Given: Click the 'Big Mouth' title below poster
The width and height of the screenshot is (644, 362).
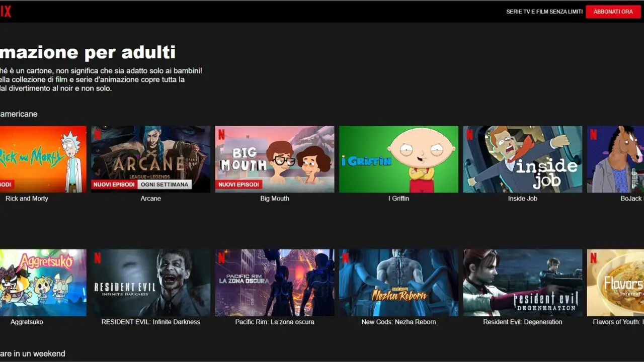Looking at the screenshot, I should [275, 199].
